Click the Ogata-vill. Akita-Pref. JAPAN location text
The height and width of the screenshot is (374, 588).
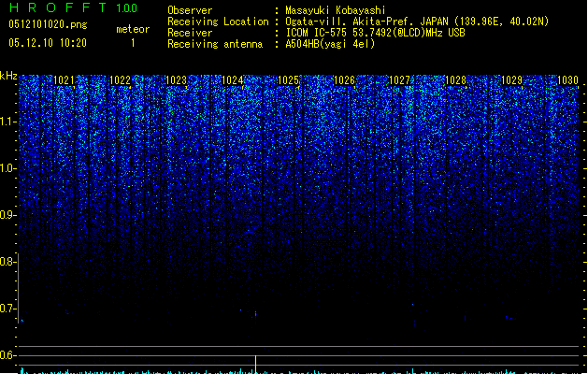pos(417,22)
